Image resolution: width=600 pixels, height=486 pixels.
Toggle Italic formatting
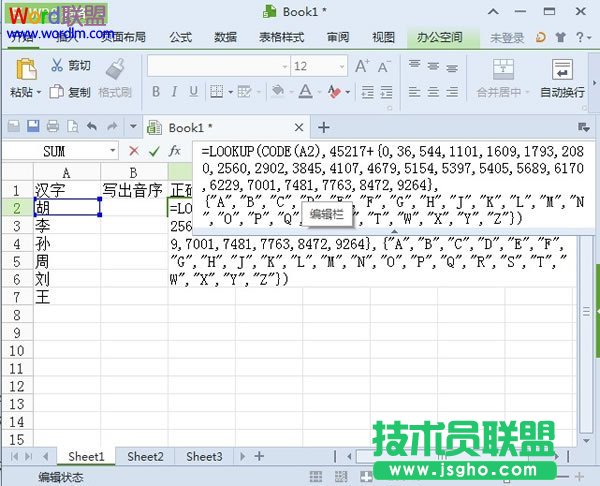[174, 92]
